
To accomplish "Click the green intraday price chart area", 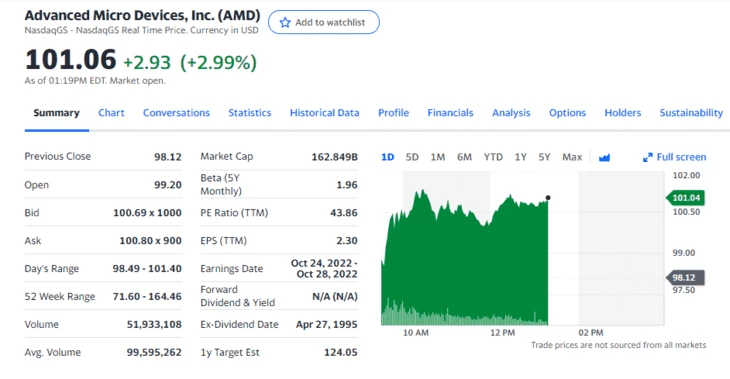I will click(465, 261).
